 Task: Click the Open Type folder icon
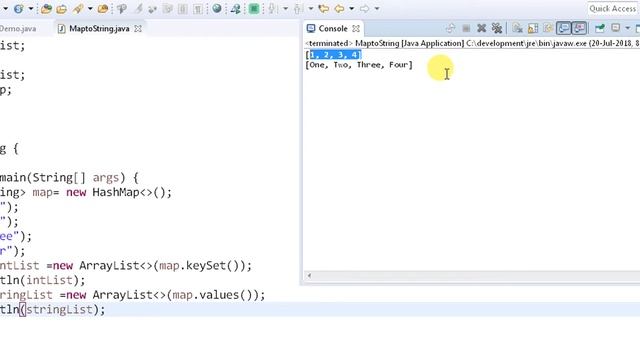click(x=46, y=9)
